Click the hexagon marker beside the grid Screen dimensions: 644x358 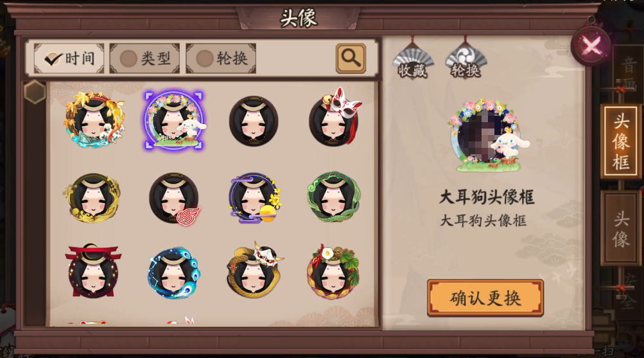click(35, 92)
